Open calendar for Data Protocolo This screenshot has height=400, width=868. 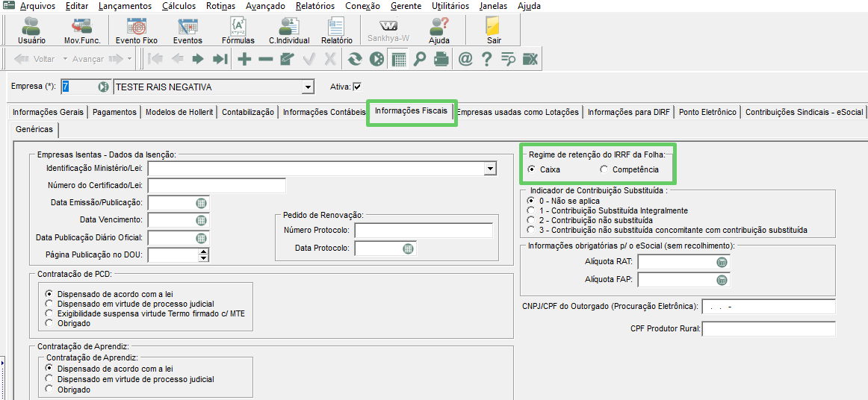(x=408, y=249)
